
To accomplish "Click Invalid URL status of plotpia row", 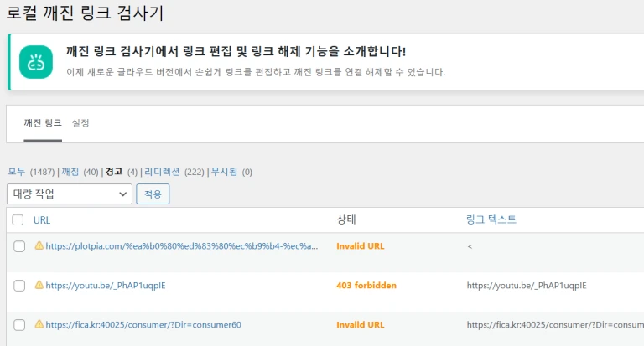I will pyautogui.click(x=361, y=246).
